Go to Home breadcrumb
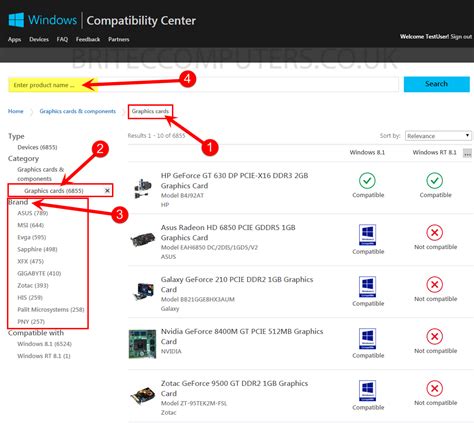 (x=16, y=111)
